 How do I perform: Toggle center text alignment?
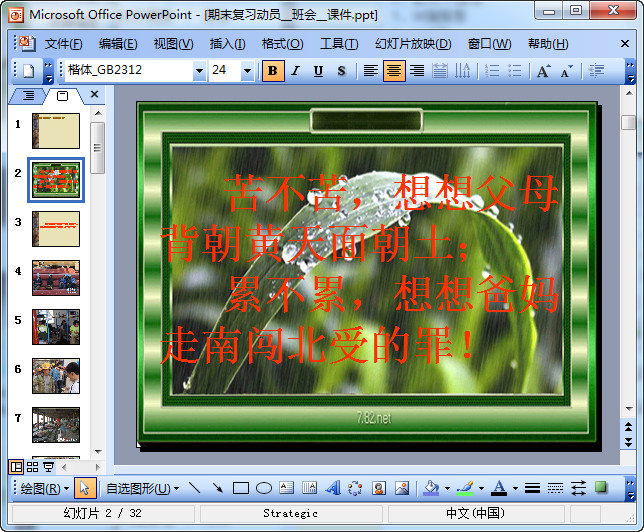click(x=394, y=71)
